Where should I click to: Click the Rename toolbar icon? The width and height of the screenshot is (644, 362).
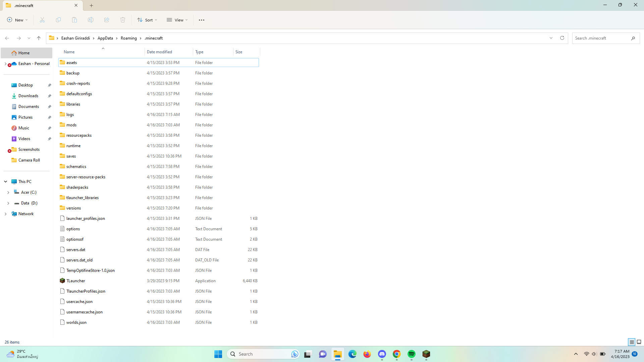(91, 20)
